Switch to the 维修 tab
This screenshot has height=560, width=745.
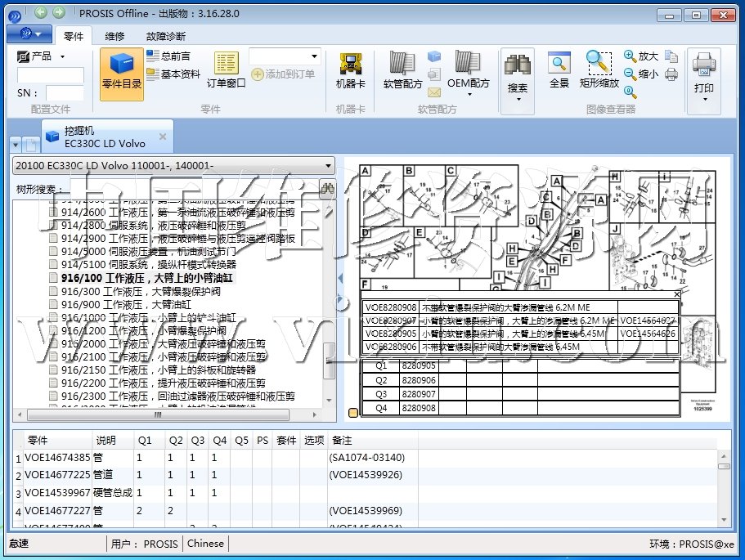pyautogui.click(x=115, y=36)
